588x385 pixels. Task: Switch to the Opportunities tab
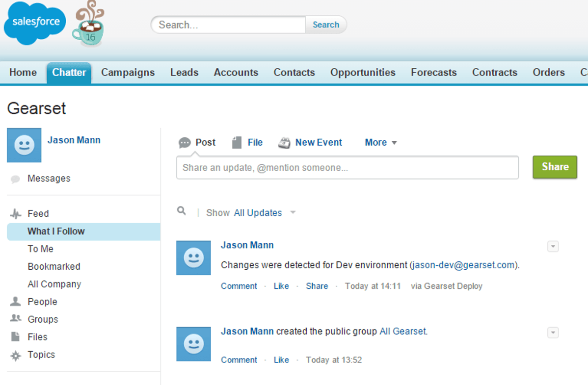pyautogui.click(x=363, y=73)
